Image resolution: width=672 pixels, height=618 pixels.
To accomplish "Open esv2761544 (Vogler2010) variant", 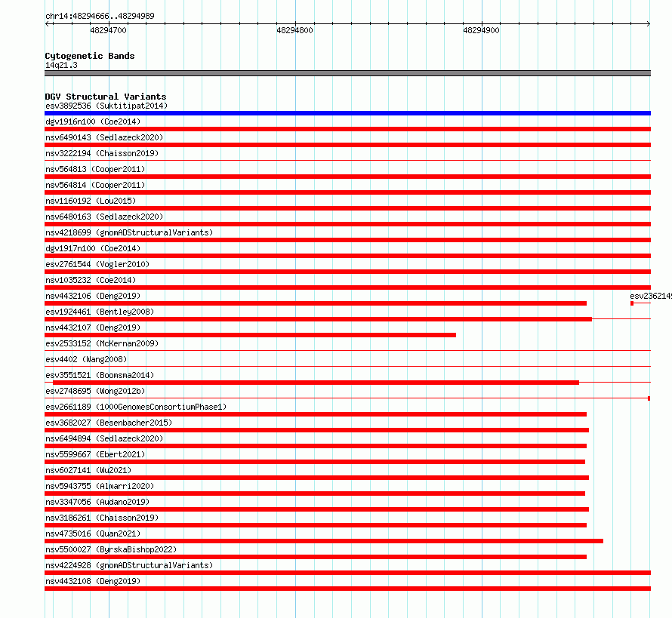I will pyautogui.click(x=97, y=264).
